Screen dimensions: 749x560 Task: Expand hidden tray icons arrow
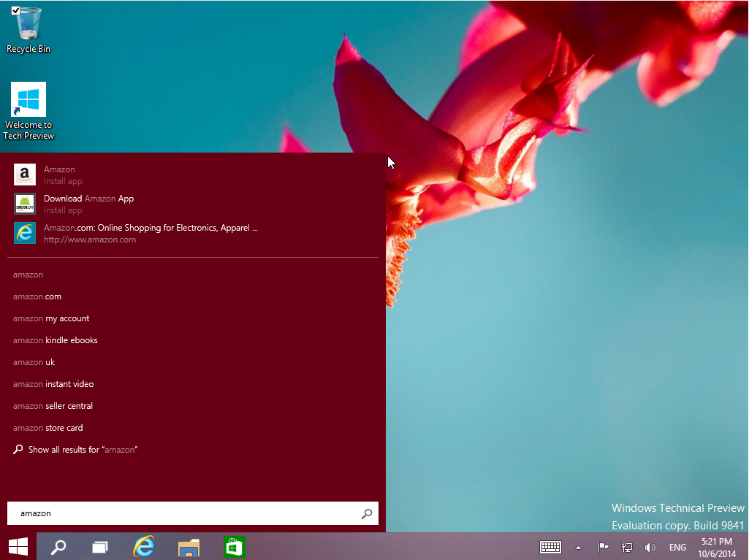[x=579, y=548]
